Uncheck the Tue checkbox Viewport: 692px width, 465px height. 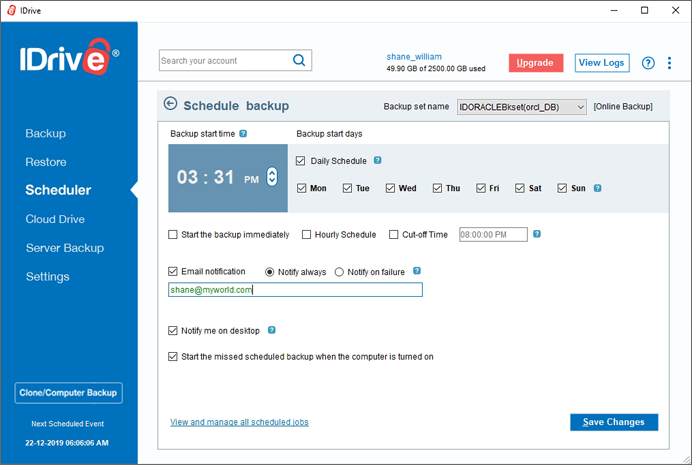tap(347, 188)
